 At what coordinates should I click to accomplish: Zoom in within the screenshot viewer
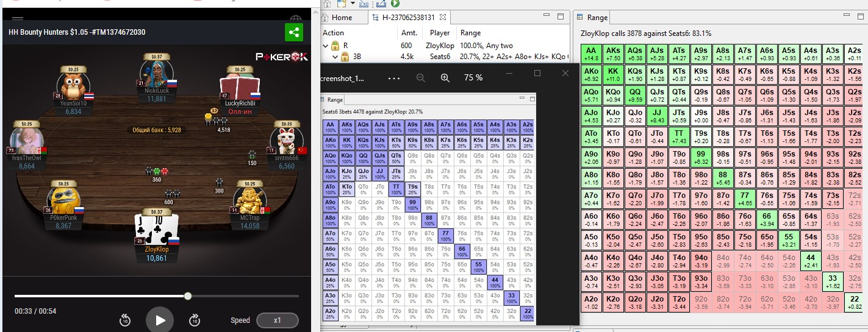point(445,78)
